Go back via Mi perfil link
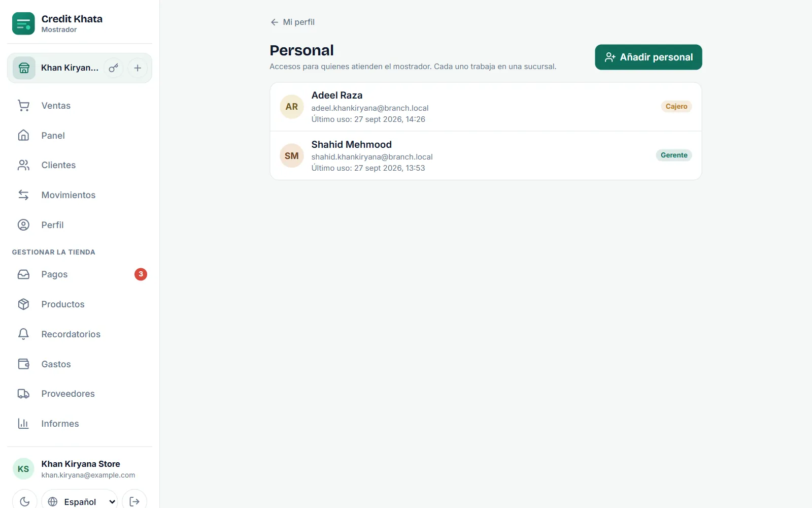This screenshot has height=508, width=812. pos(292,22)
